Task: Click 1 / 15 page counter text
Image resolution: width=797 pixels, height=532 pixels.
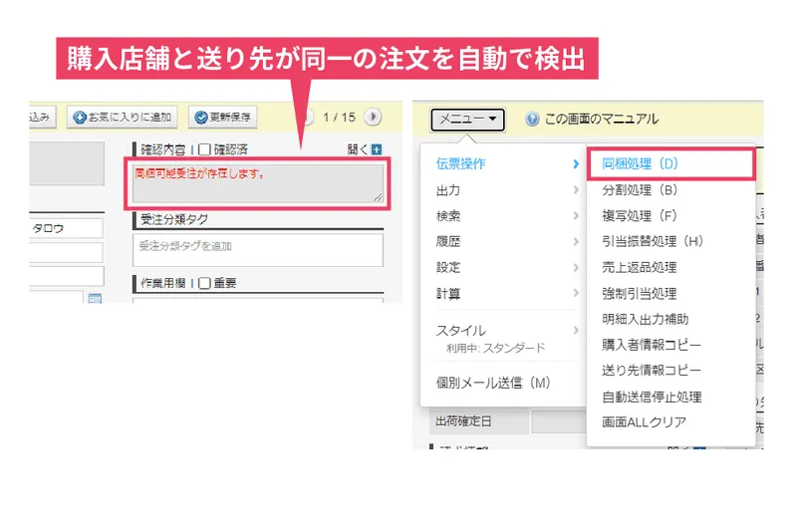Action: 339,118
